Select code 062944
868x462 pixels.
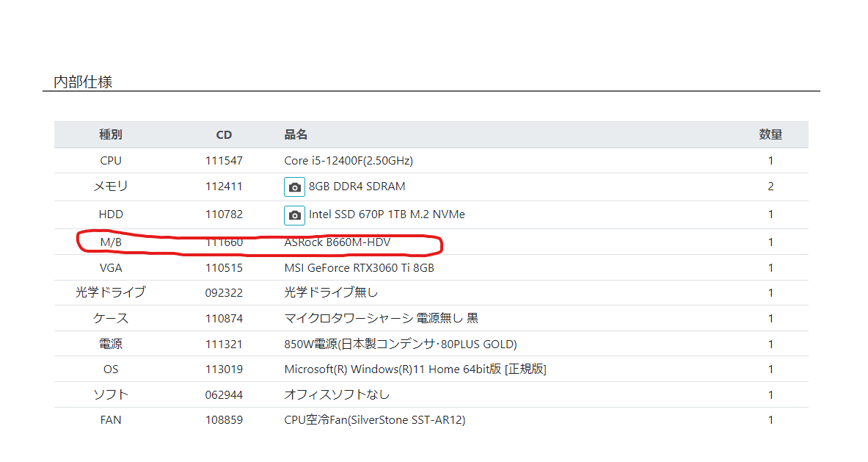point(224,395)
